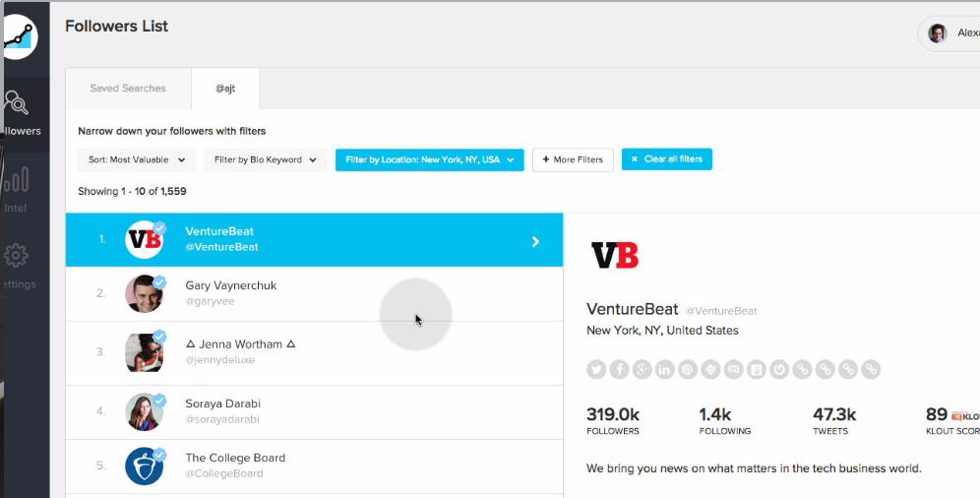Click the VentureBeat name in detail panel
Viewport: 980px width, 498px height.
tap(632, 309)
